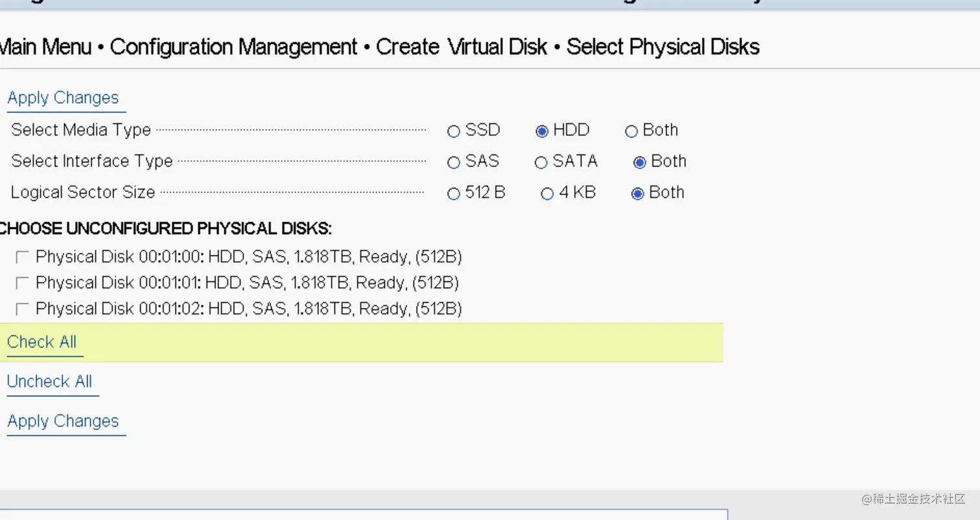The height and width of the screenshot is (520, 980).
Task: Tick checkbox for Physical Disk 00:01:01
Action: click(x=22, y=283)
